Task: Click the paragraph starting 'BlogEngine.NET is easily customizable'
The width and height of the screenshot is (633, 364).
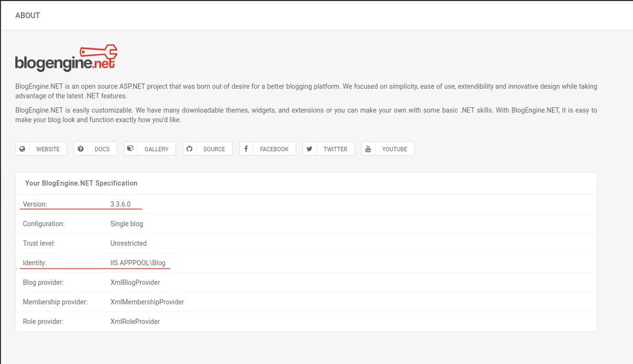Action: (x=306, y=115)
